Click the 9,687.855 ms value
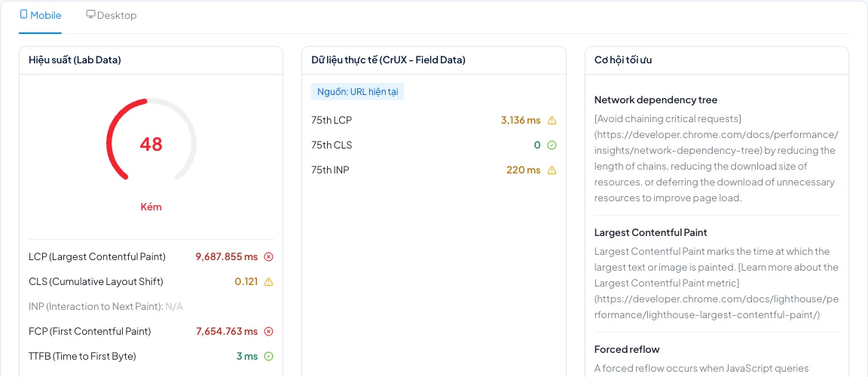This screenshot has height=377, width=868. point(227,257)
